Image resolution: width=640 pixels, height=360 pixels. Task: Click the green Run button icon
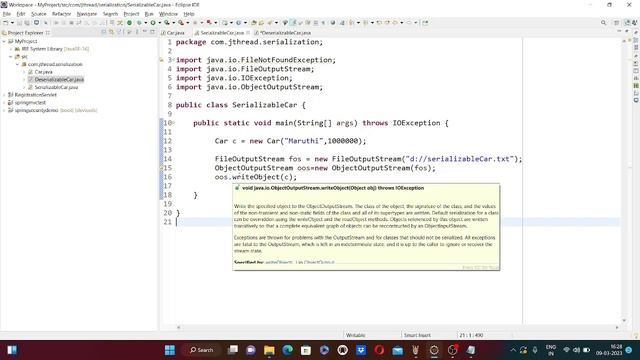(153, 23)
